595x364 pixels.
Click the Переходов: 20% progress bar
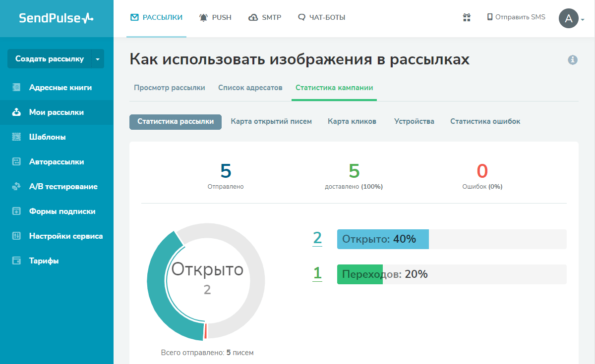(x=452, y=274)
